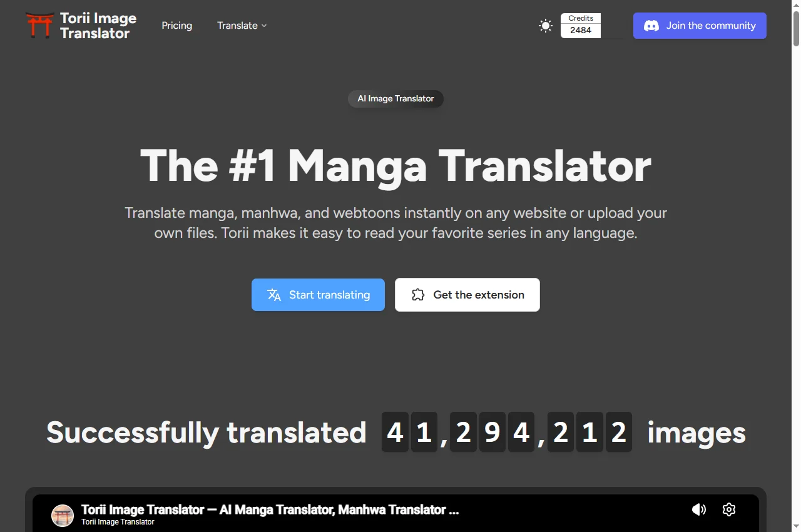Click the puzzle piece extension icon
This screenshot has width=801, height=532.
(418, 295)
